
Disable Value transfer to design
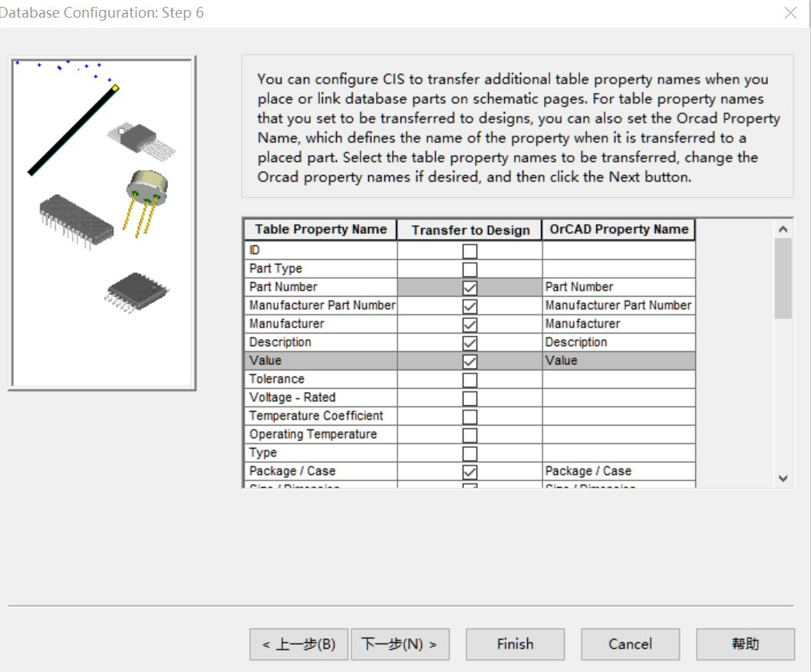pyautogui.click(x=470, y=361)
